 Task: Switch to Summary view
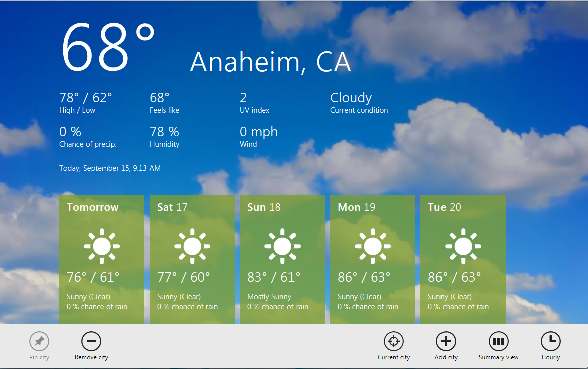click(498, 341)
